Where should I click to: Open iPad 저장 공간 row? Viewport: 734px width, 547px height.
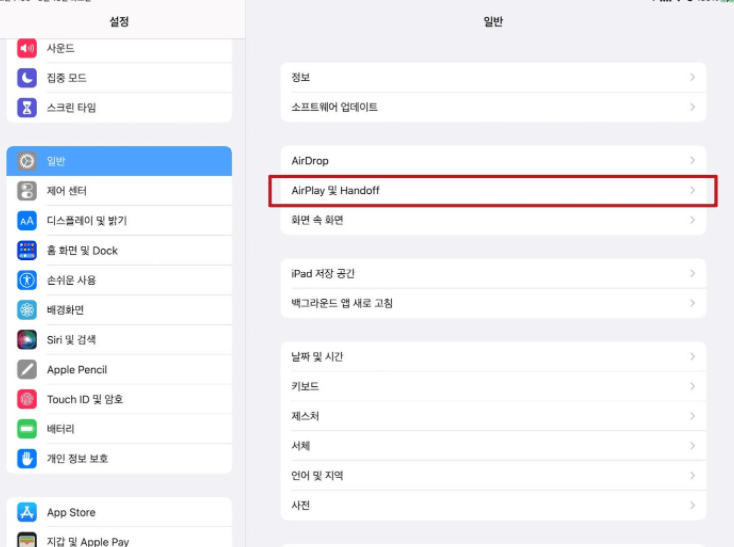click(493, 273)
